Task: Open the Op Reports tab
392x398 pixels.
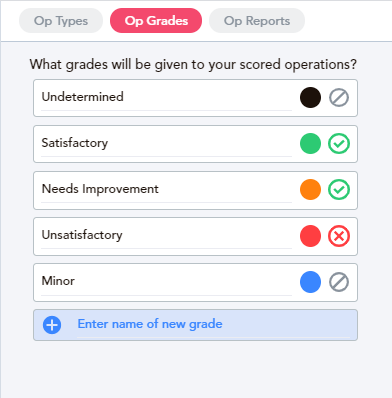Action: [257, 21]
